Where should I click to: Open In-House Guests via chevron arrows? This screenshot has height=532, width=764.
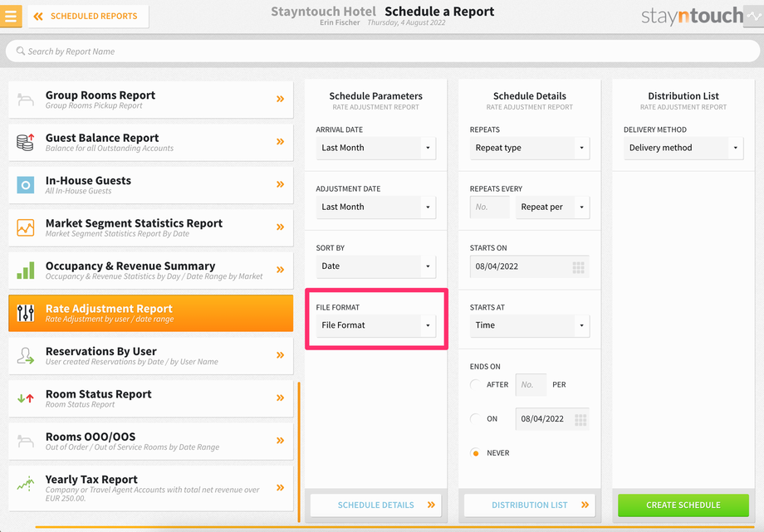(x=280, y=184)
